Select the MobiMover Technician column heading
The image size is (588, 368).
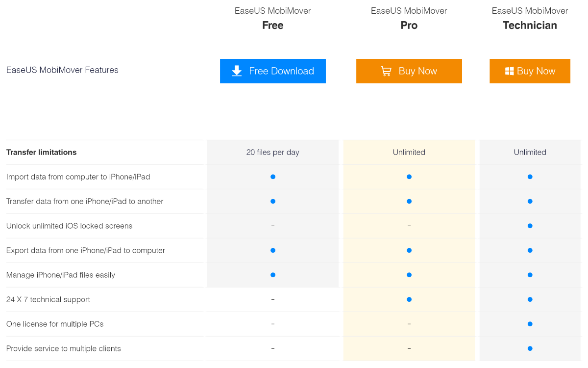(x=530, y=26)
